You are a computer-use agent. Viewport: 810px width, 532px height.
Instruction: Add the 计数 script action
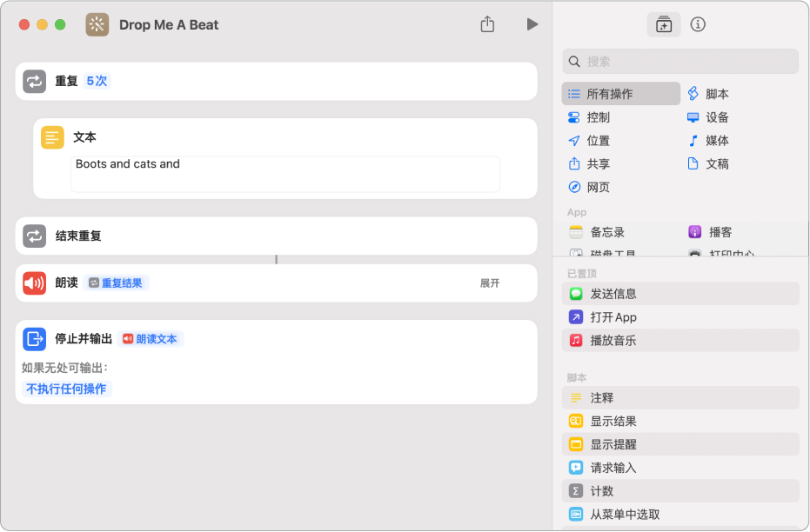pos(680,491)
